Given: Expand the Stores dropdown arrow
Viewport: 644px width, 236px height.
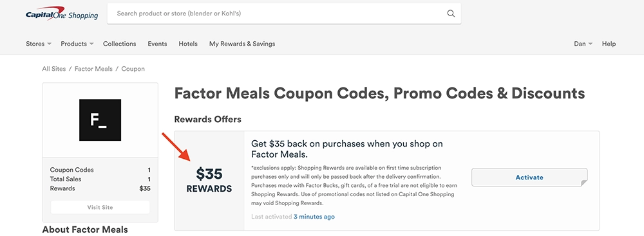Looking at the screenshot, I should pos(50,44).
